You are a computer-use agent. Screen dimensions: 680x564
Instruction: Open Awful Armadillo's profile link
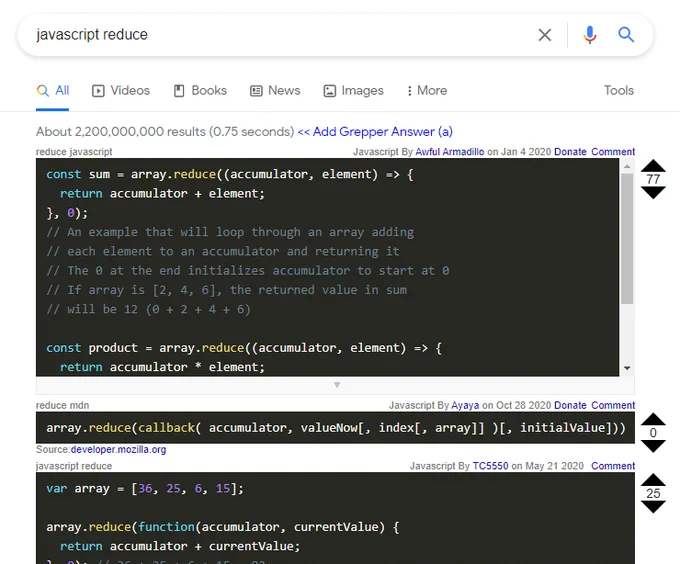(x=450, y=152)
